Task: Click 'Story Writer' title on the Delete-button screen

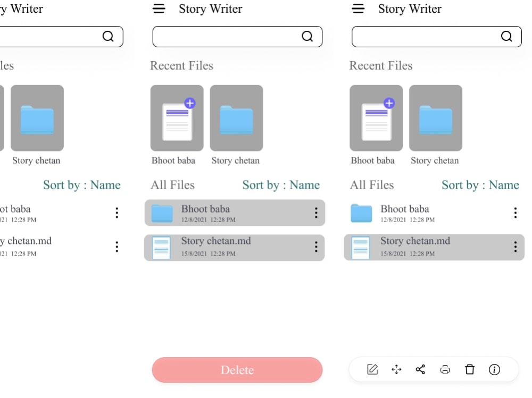Action: tap(210, 9)
